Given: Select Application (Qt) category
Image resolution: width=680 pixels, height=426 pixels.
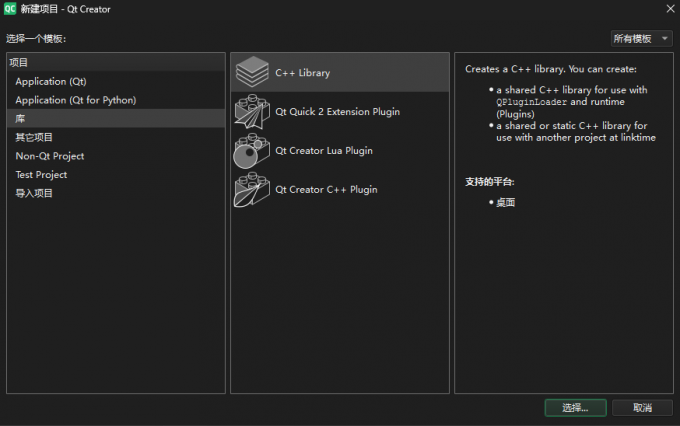Looking at the screenshot, I should click(55, 81).
